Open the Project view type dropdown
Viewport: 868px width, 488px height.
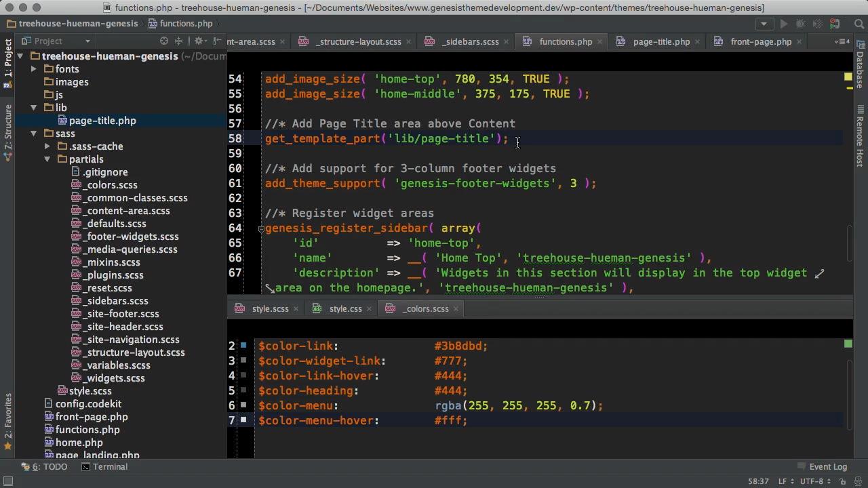(x=87, y=41)
